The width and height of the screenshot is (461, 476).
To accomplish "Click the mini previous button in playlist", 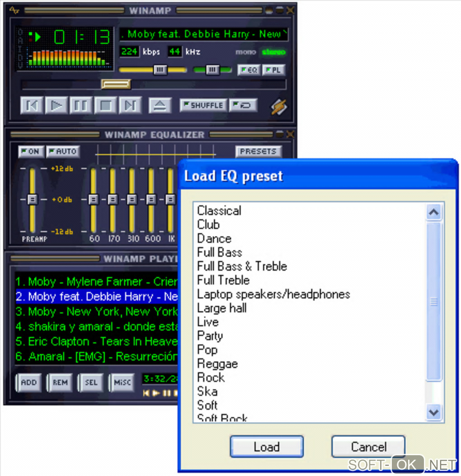I will (146, 393).
